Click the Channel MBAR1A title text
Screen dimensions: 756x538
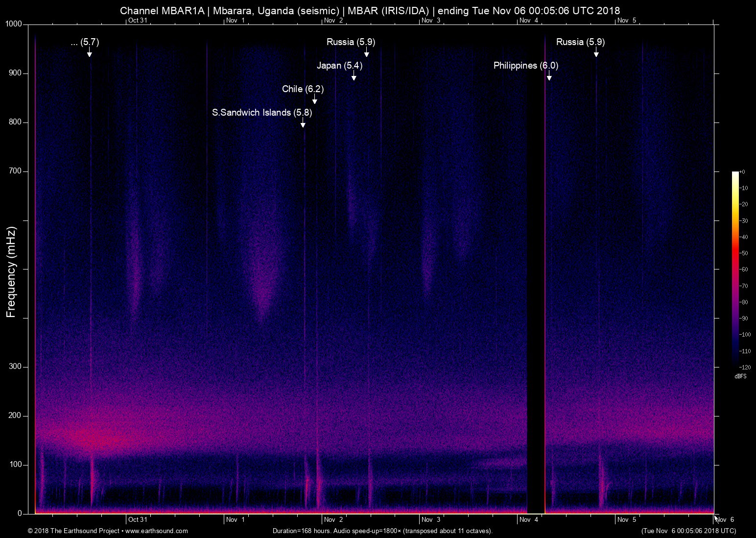tap(162, 11)
